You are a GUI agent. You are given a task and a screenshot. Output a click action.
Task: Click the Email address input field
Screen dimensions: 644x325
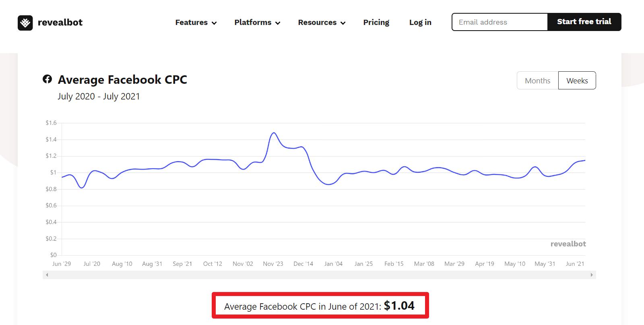click(499, 22)
